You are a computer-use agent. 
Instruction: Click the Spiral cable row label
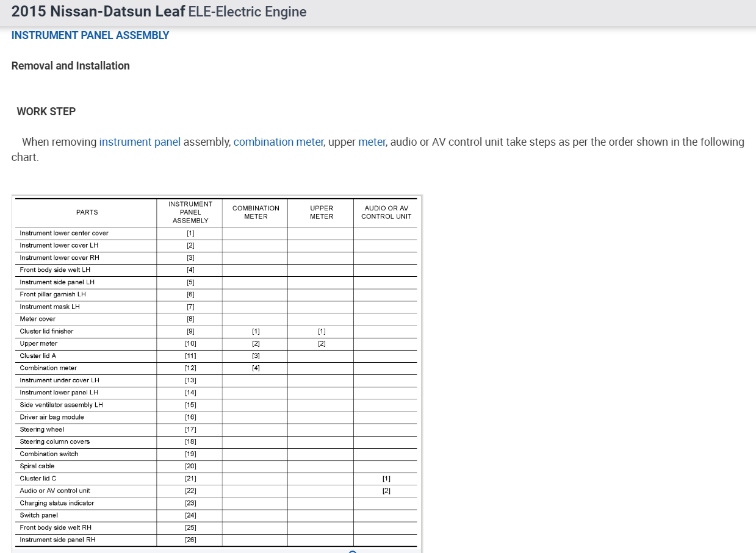[37, 466]
